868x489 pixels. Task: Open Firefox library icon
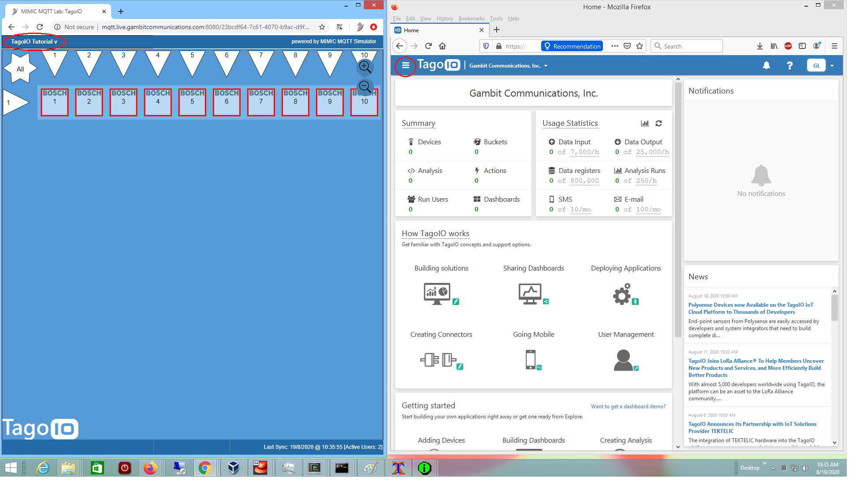(774, 46)
